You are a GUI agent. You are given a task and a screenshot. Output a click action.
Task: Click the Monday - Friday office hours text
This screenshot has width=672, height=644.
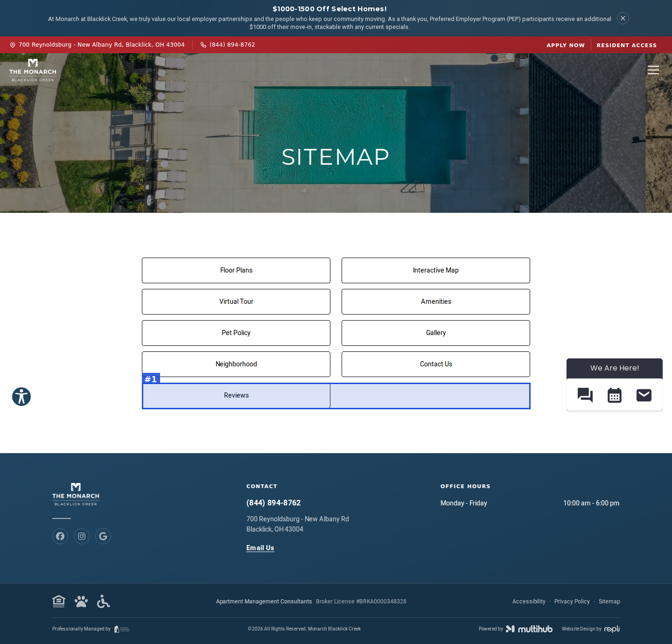[464, 503]
